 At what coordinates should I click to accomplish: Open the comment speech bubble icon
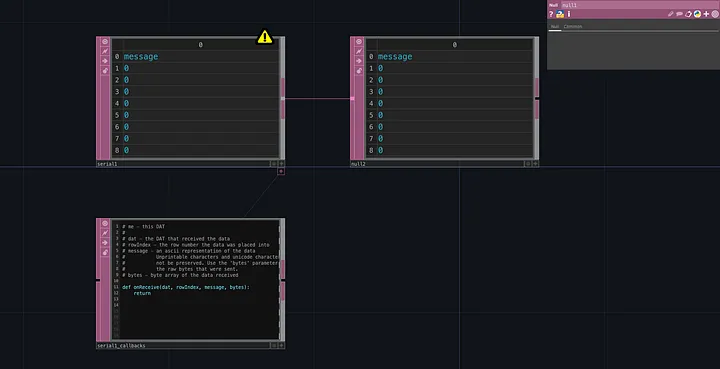[x=679, y=14]
